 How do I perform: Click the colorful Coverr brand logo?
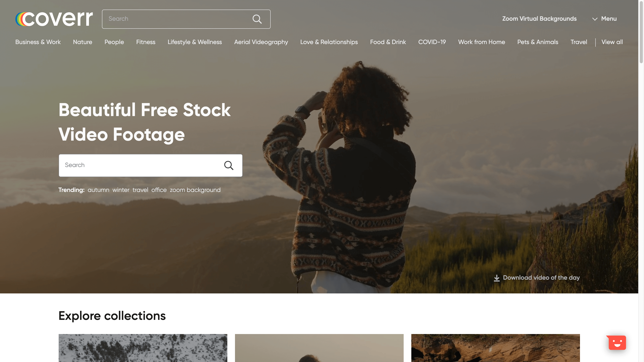click(53, 19)
